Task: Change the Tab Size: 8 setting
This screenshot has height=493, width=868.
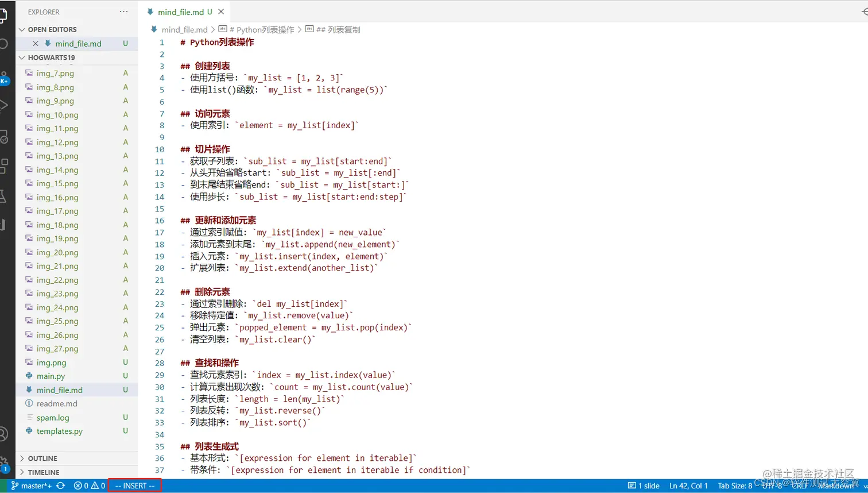Action: pos(735,486)
